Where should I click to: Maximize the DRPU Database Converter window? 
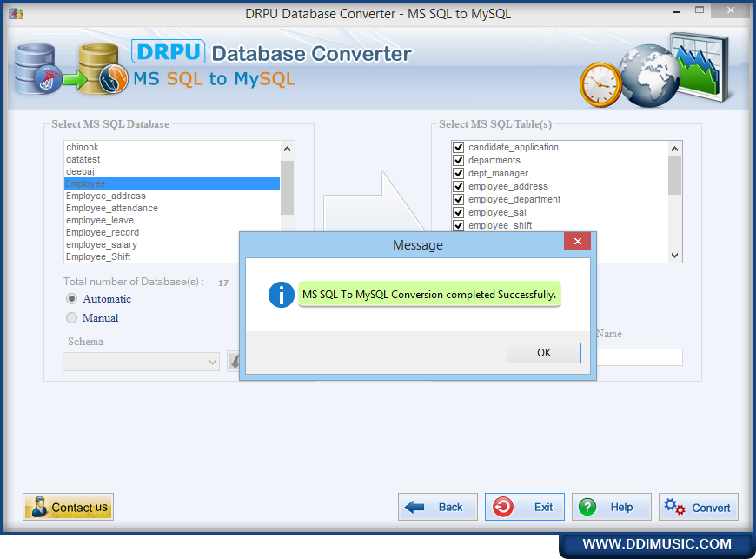point(700,10)
